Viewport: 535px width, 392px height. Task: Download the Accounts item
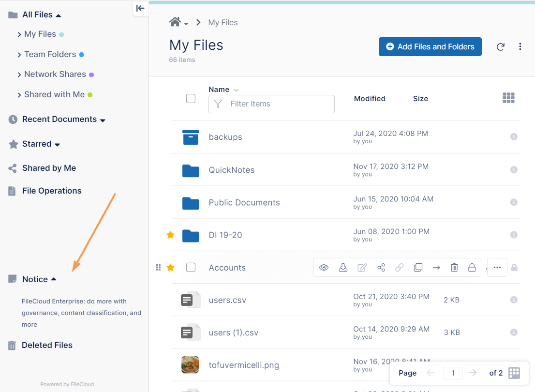pyautogui.click(x=343, y=268)
